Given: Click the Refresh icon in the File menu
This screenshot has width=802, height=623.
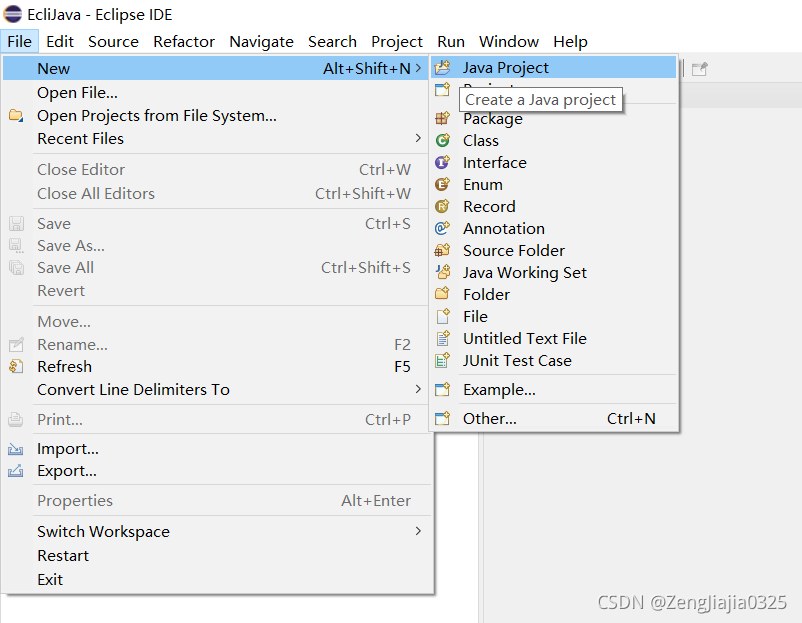Looking at the screenshot, I should click(16, 366).
